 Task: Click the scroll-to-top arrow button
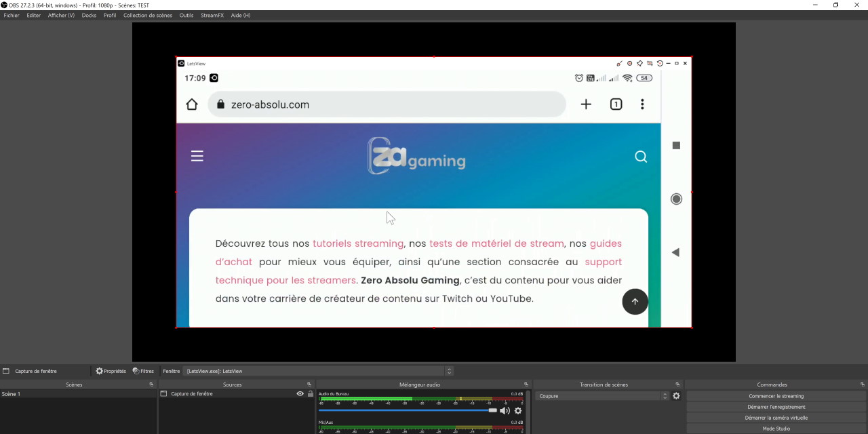[x=635, y=302]
